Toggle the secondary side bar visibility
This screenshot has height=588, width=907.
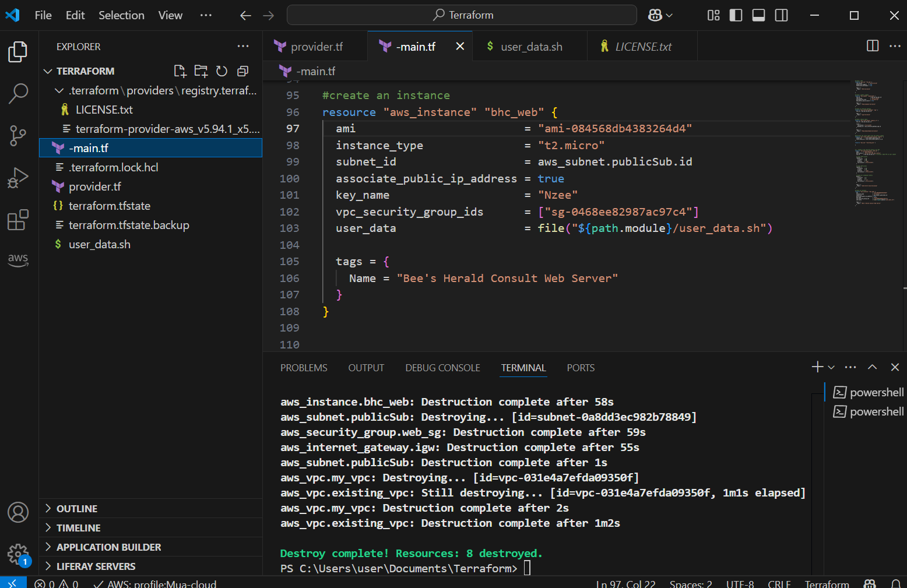point(782,15)
